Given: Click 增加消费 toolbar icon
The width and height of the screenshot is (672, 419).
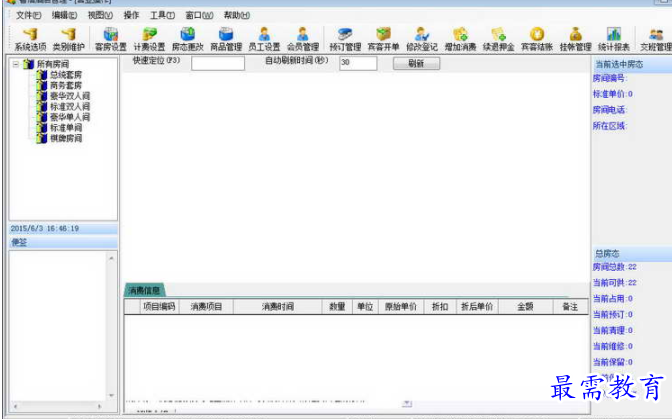Looking at the screenshot, I should 460,39.
